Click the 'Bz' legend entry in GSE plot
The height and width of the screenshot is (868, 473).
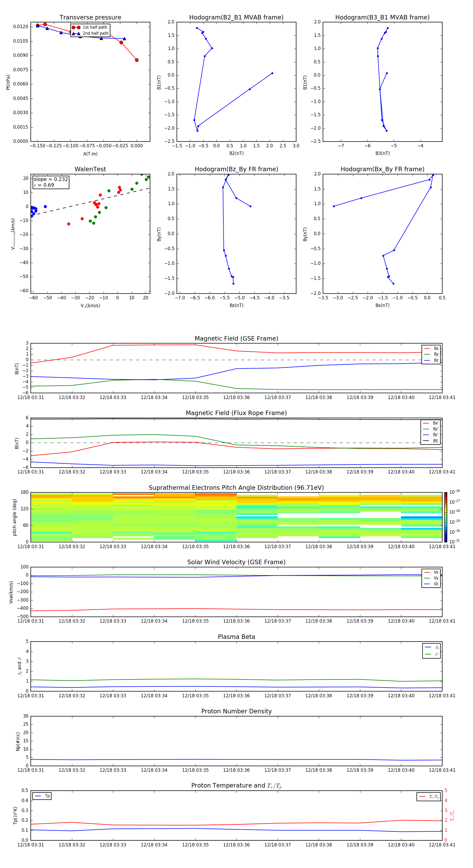[x=431, y=360]
